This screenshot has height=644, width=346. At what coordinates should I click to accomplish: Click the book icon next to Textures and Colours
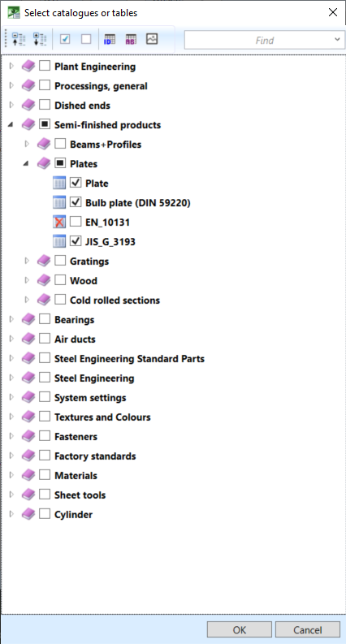click(28, 417)
